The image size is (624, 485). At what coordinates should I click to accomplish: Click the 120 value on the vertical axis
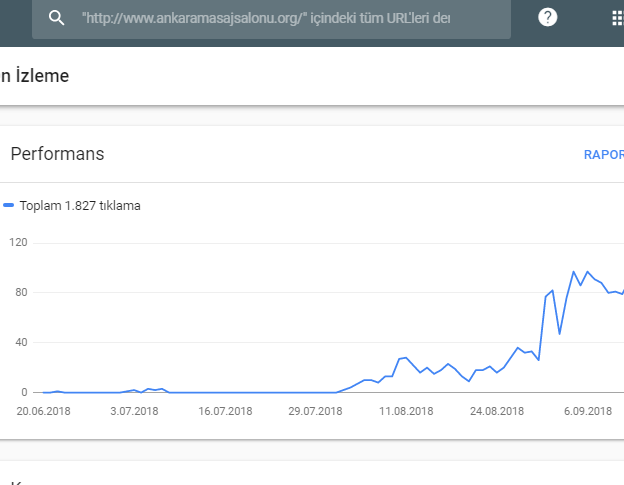18,242
